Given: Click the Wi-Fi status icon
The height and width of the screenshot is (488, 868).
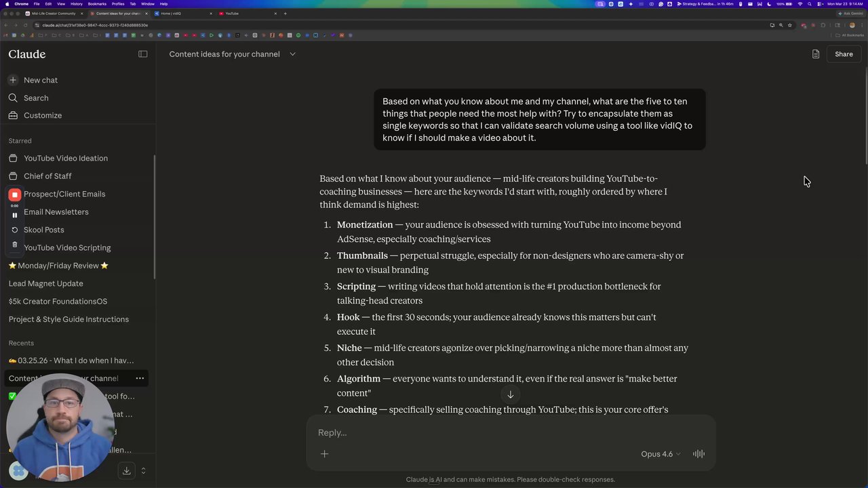Looking at the screenshot, I should [x=800, y=3].
